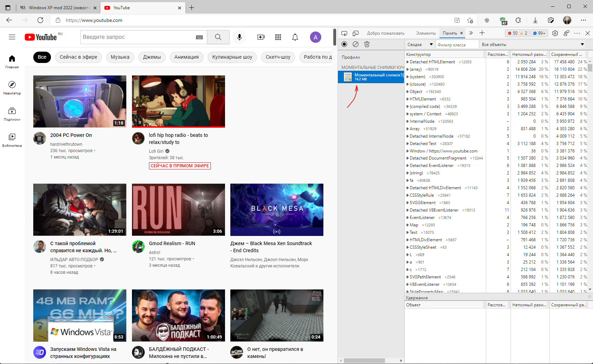The width and height of the screenshot is (593, 364).
Task: Click the Фильтр класса input field
Action: click(457, 45)
